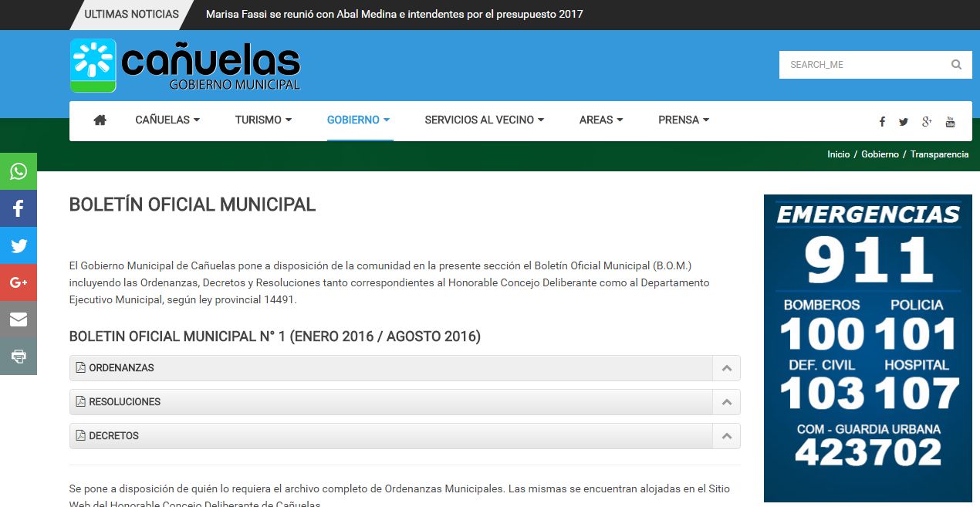Open the Twitter icon in the navigation bar
Viewport: 980px width, 507px height.
point(904,122)
